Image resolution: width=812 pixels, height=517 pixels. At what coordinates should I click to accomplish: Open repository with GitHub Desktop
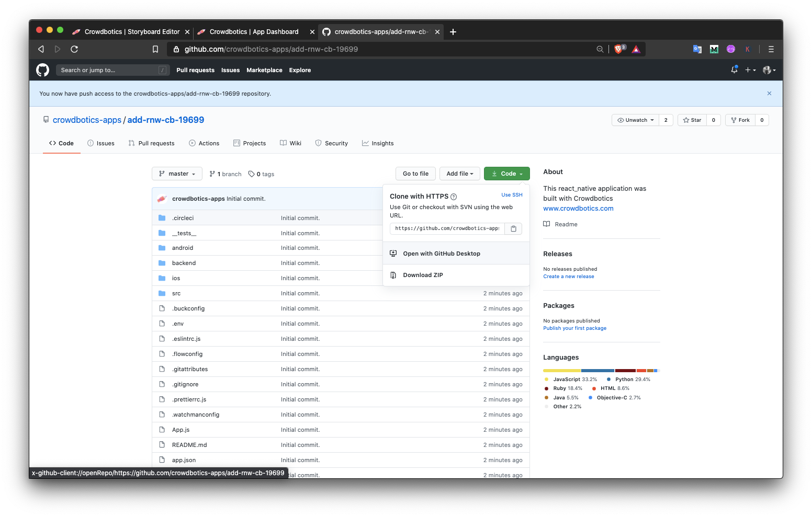(x=441, y=253)
